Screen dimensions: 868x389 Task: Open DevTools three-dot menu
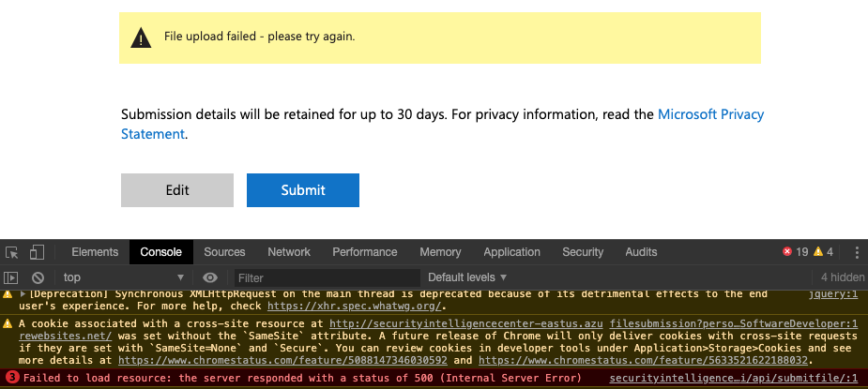(x=857, y=252)
